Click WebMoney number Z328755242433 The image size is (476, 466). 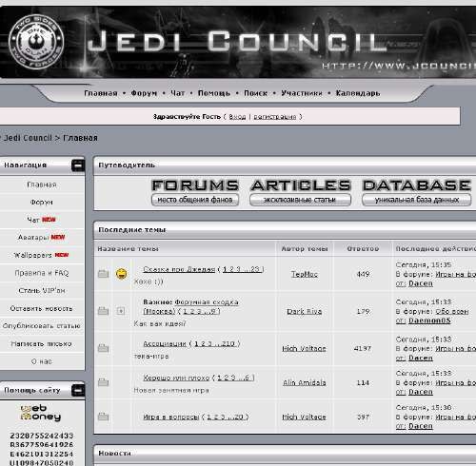(x=42, y=436)
